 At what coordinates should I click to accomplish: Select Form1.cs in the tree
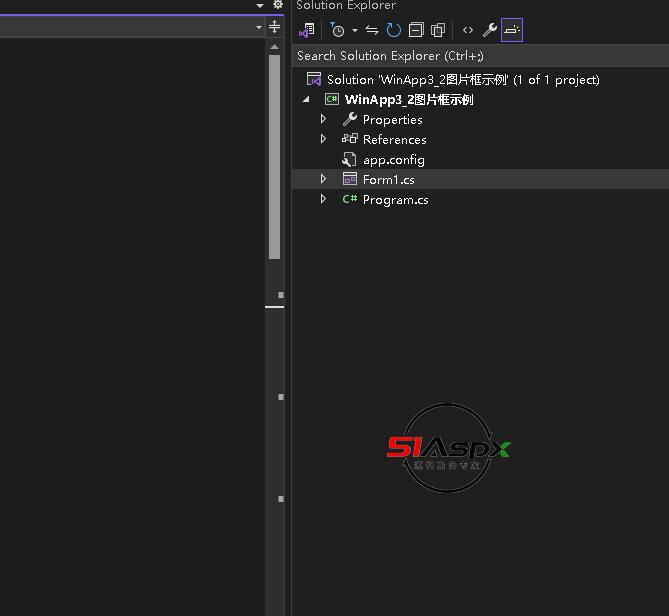(x=389, y=180)
